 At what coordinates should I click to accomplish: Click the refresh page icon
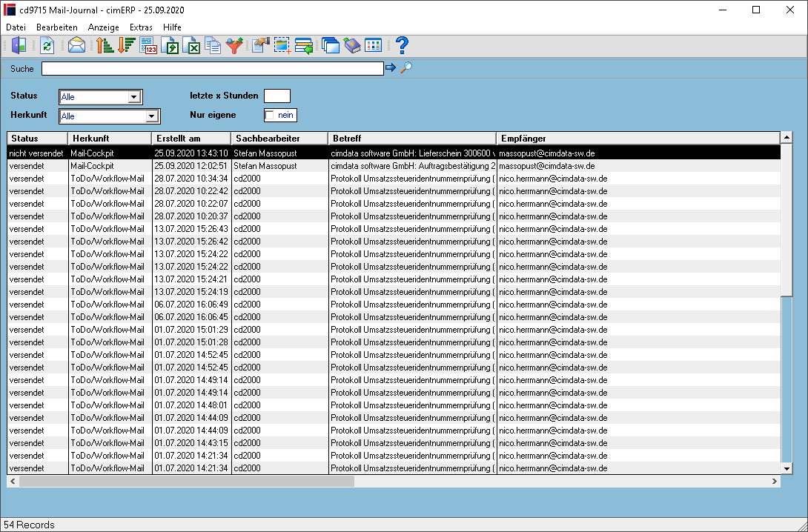click(47, 46)
